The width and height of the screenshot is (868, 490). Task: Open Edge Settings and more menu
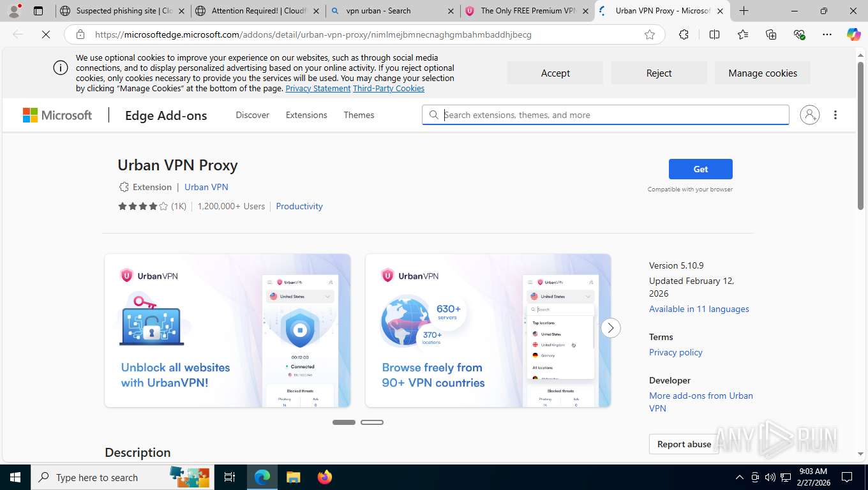[x=827, y=34]
